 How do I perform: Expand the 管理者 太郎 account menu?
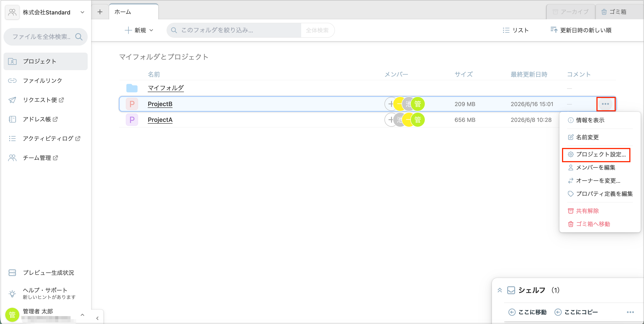[82, 315]
